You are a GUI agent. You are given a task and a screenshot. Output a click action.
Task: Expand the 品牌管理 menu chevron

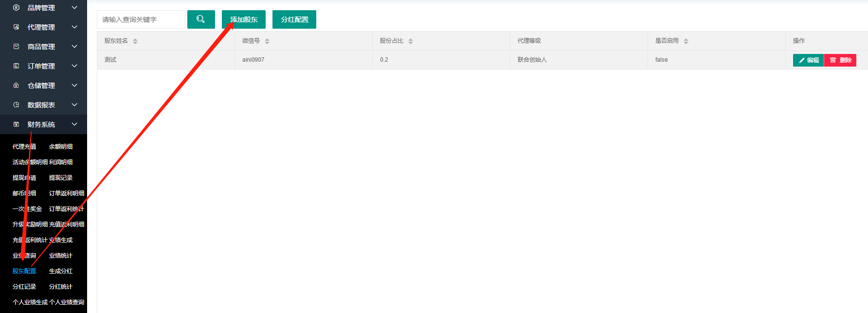(x=74, y=8)
